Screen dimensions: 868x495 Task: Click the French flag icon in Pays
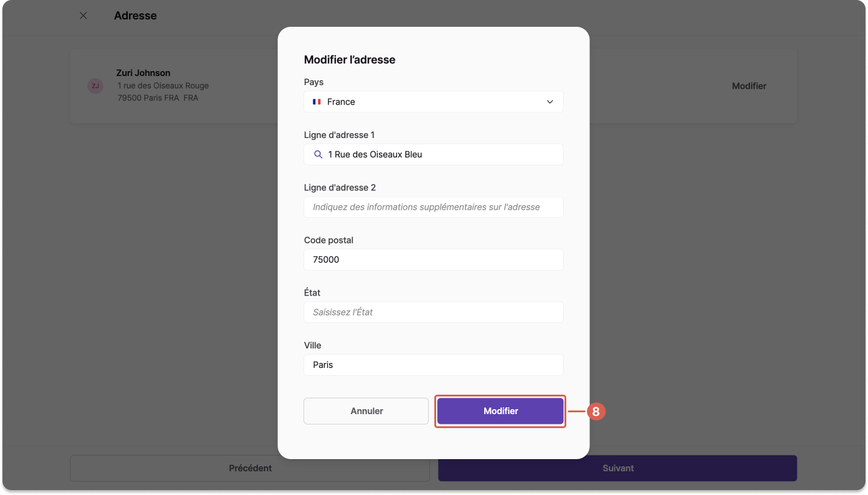[x=317, y=102]
